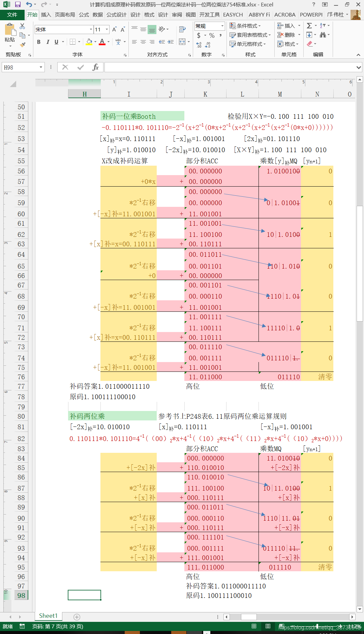This screenshot has height=634, width=364.
Task: Cut the selection with the scissors icon
Action: tap(22, 26)
